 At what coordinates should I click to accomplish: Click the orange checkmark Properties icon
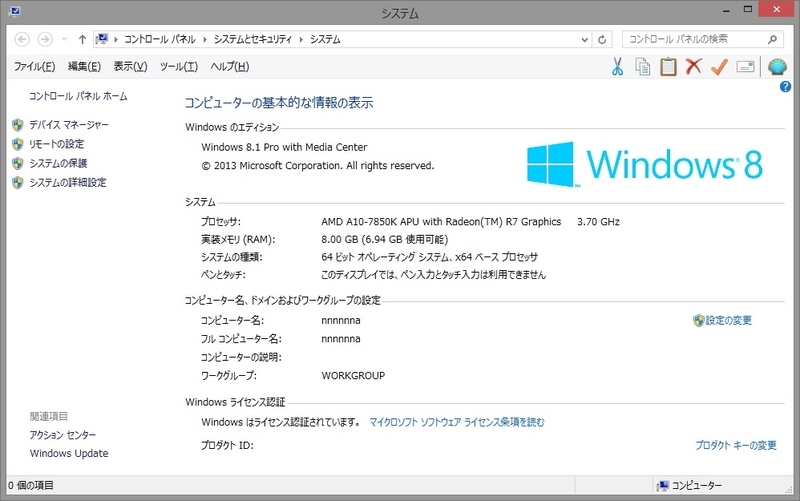pos(719,66)
